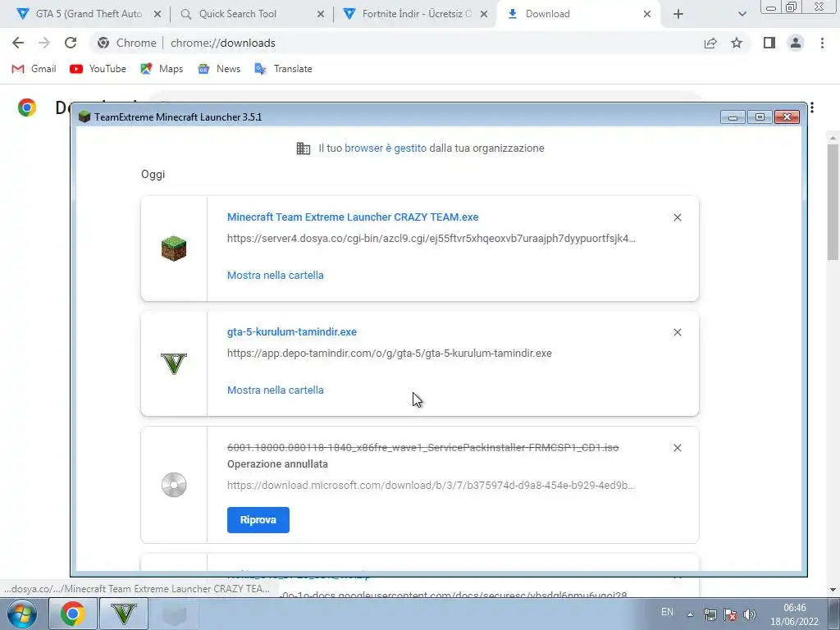The width and height of the screenshot is (840, 630).
Task: Close the Fortnite İndir tab
Action: (484, 14)
